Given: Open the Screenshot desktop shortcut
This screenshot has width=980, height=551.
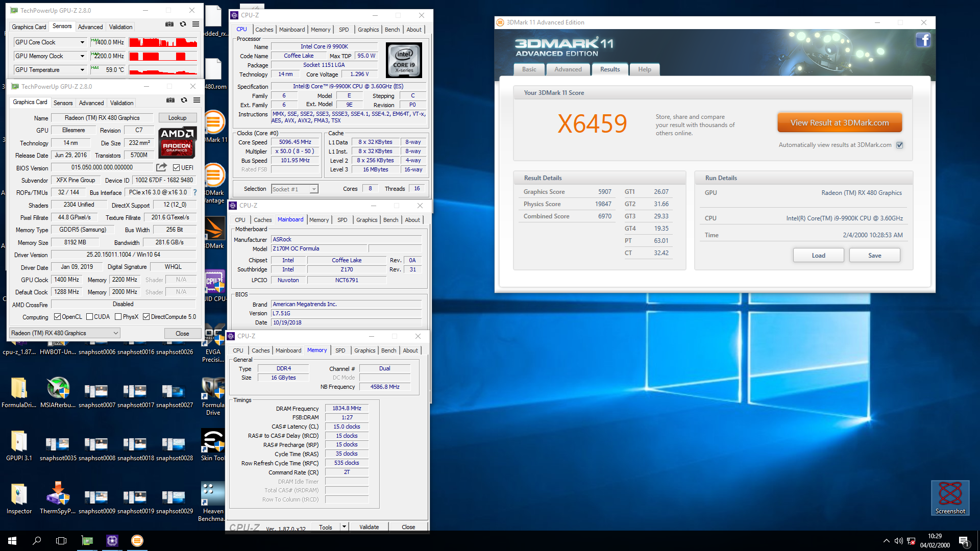Looking at the screenshot, I should coord(950,497).
